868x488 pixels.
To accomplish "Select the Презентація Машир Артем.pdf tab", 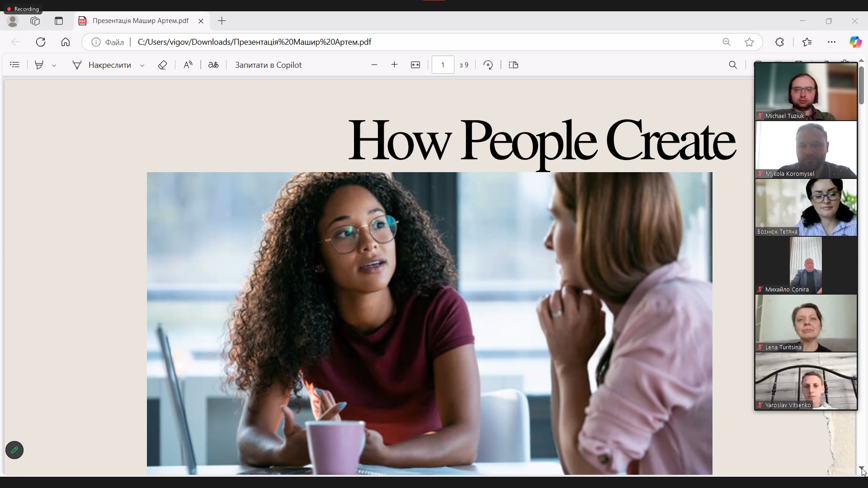I will pyautogui.click(x=140, y=21).
